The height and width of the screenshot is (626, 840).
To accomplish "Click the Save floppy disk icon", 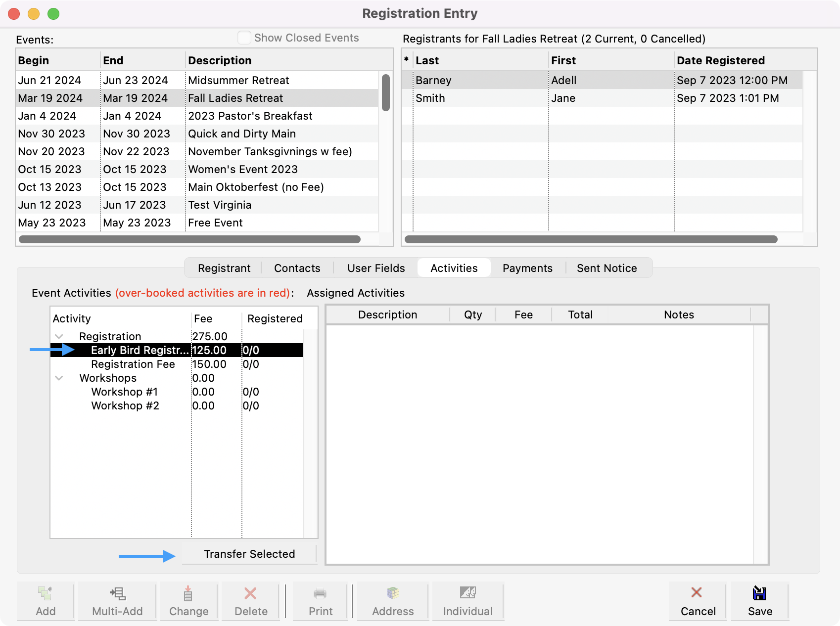I will point(759,593).
